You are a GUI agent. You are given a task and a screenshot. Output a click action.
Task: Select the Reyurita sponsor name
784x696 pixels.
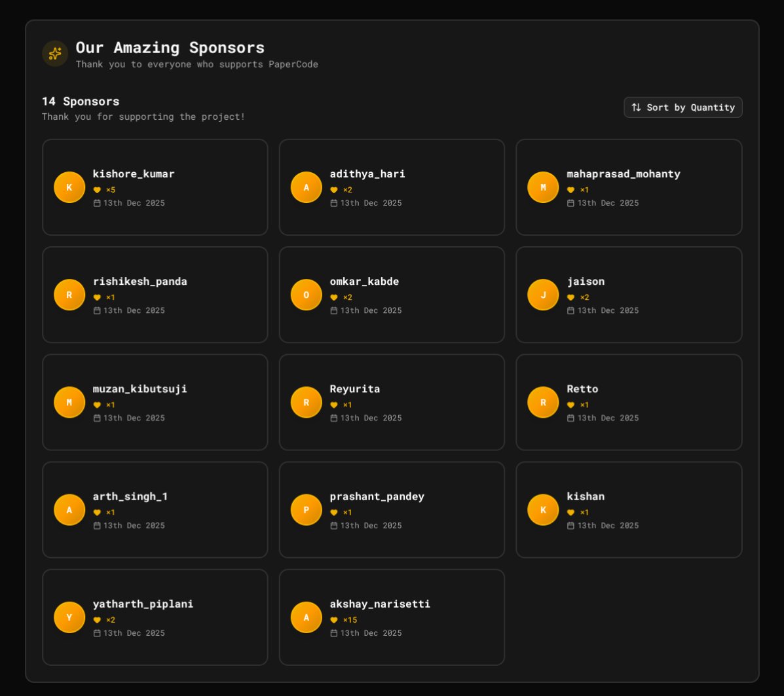tap(355, 389)
